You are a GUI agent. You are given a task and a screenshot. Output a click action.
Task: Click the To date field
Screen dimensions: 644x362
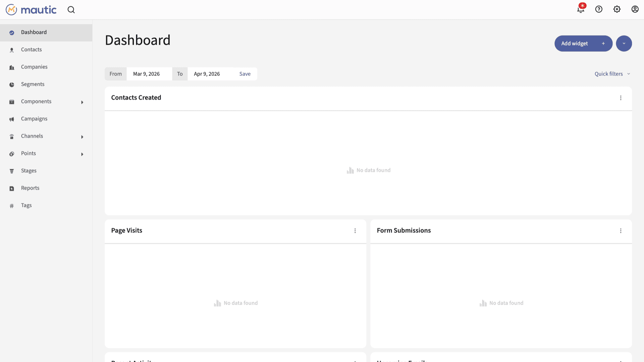tap(210, 74)
